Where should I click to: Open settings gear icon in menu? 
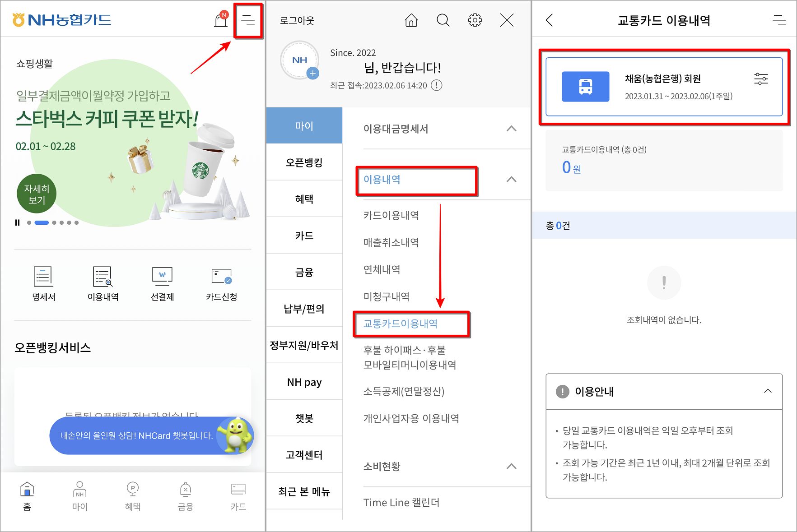pyautogui.click(x=475, y=20)
